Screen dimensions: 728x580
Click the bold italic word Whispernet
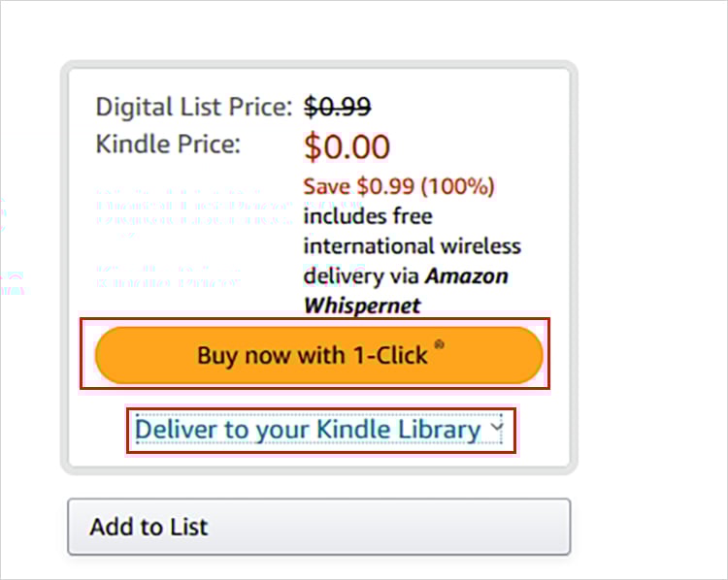click(x=363, y=306)
